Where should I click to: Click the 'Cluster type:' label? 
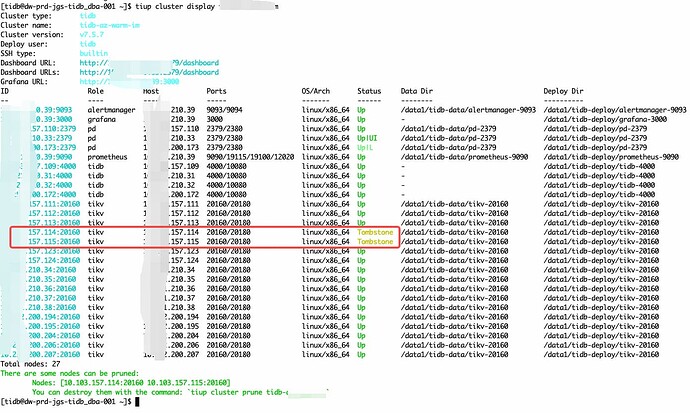click(x=26, y=16)
